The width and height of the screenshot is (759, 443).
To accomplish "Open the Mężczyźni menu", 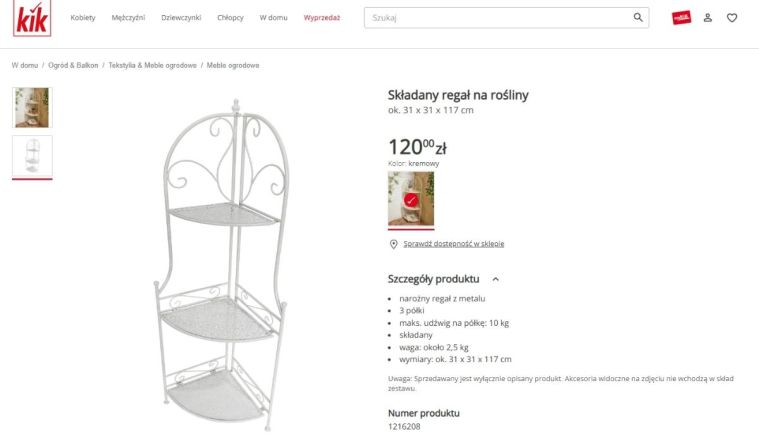I will 128,18.
